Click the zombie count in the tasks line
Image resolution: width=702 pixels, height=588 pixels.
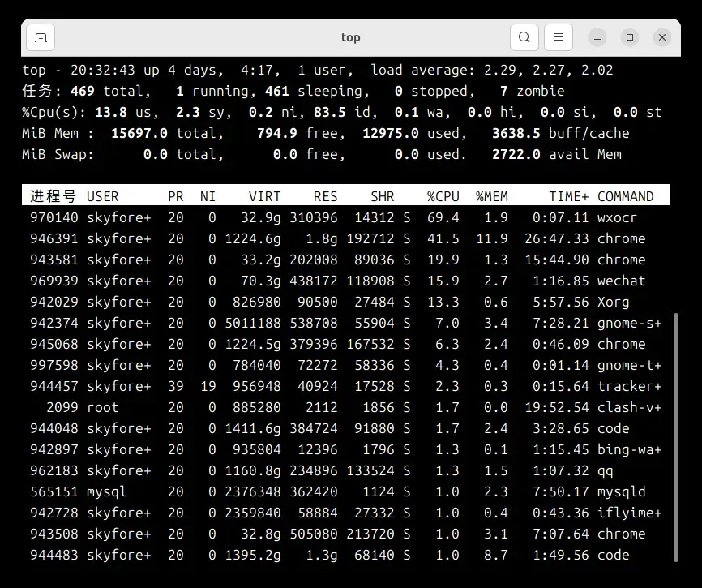504,92
